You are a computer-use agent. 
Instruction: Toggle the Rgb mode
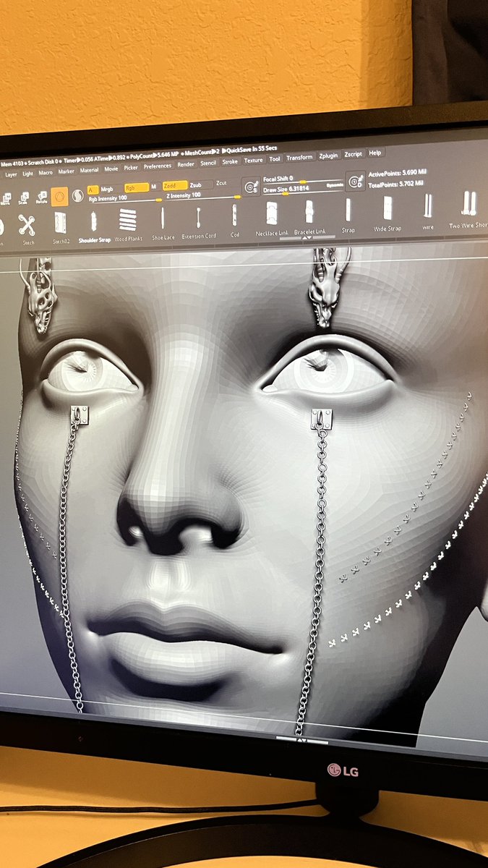136,188
